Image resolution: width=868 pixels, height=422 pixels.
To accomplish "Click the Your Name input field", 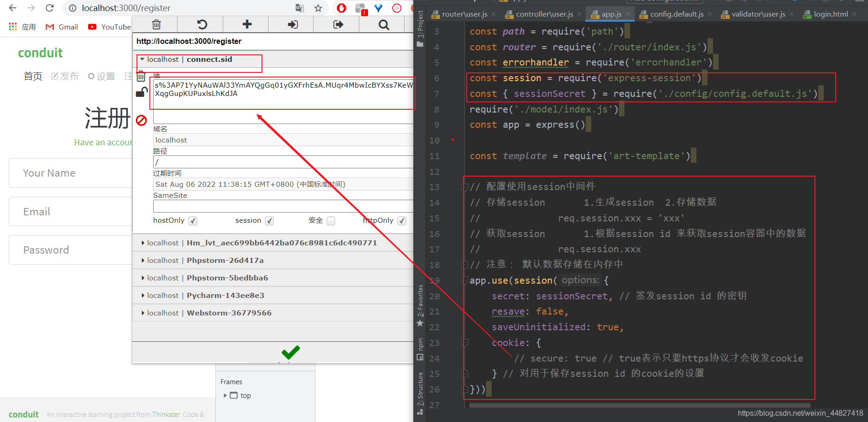I will (71, 173).
